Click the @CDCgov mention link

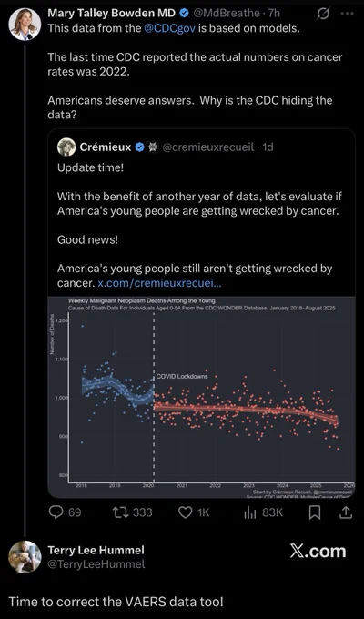pos(170,29)
